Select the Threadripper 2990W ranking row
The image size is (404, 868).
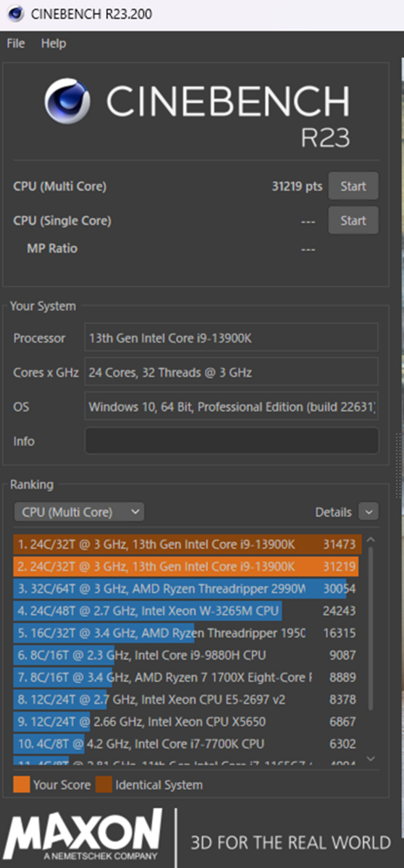[x=188, y=589]
